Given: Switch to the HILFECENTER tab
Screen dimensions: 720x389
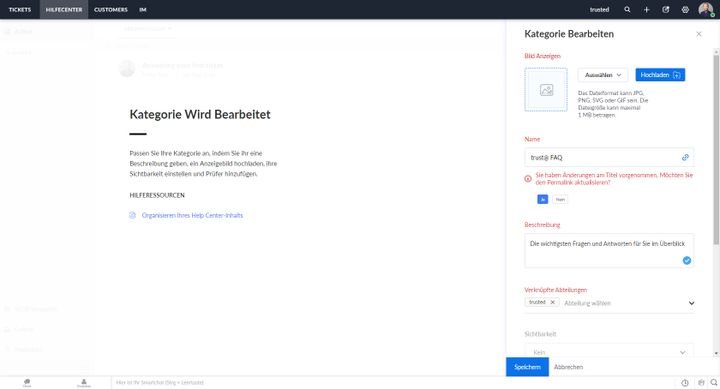Looking at the screenshot, I should [64, 10].
